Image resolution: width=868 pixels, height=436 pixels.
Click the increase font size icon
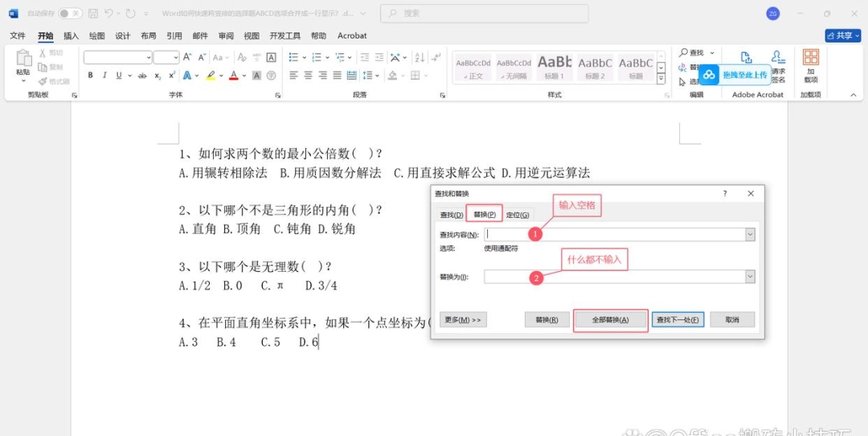pyautogui.click(x=187, y=57)
